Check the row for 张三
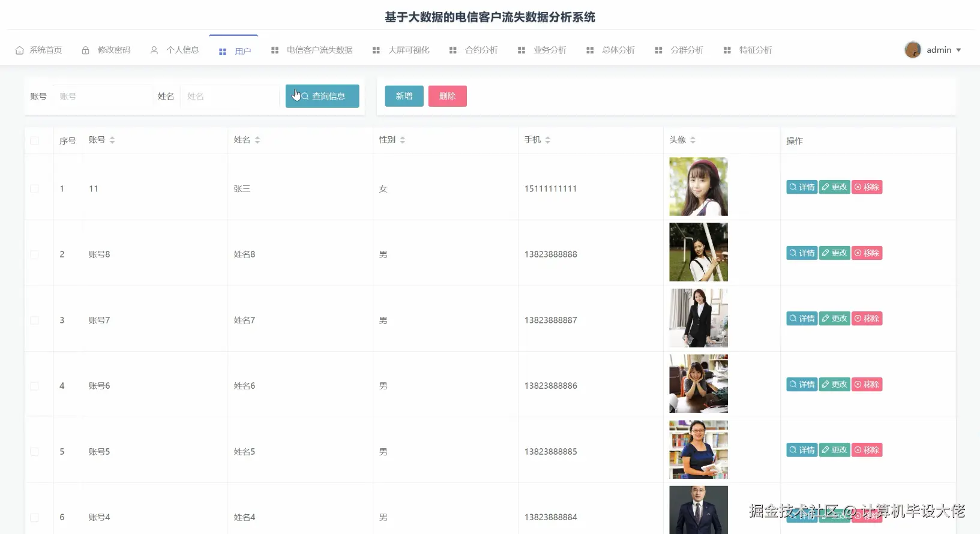 coord(34,189)
